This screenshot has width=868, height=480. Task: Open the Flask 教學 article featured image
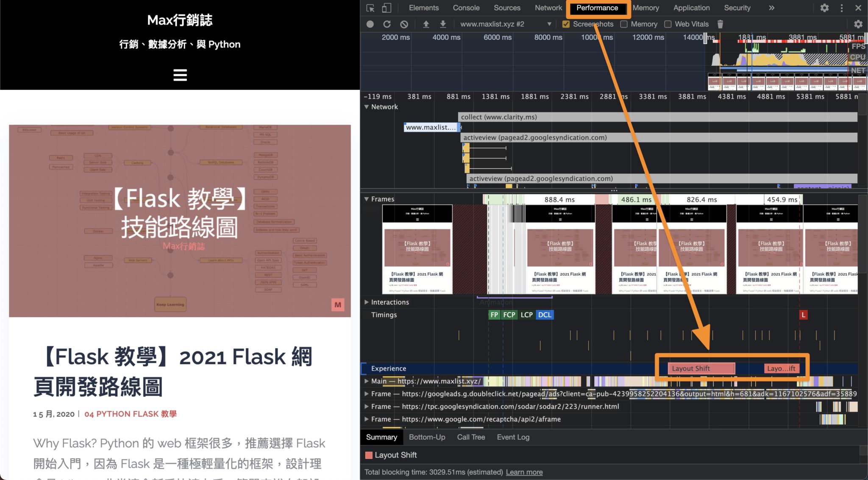[x=180, y=220]
